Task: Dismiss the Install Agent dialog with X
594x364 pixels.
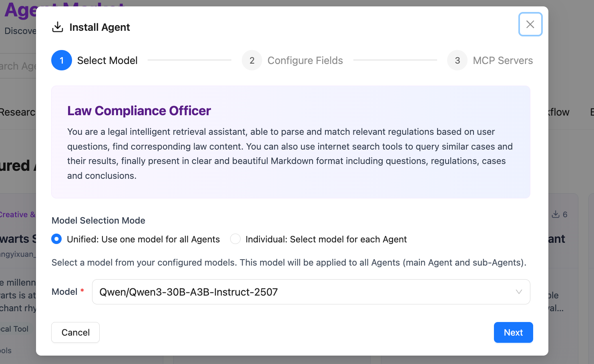Action: pos(530,24)
